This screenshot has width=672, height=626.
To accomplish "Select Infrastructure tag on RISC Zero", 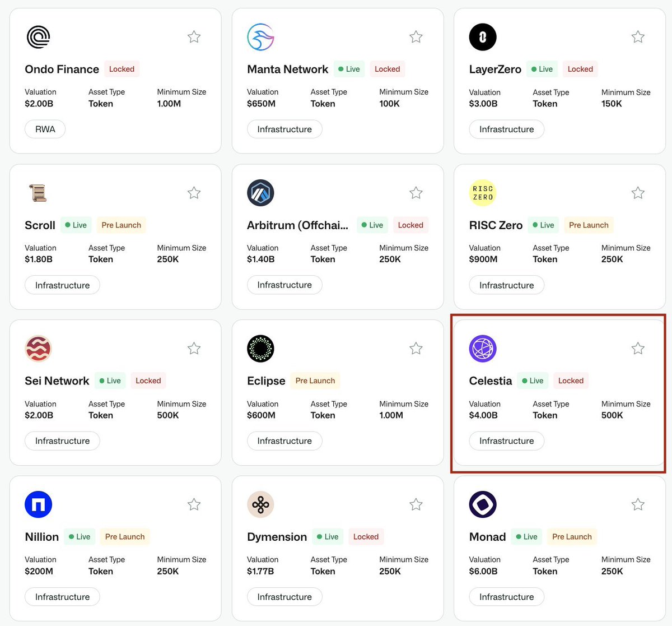I will point(507,285).
